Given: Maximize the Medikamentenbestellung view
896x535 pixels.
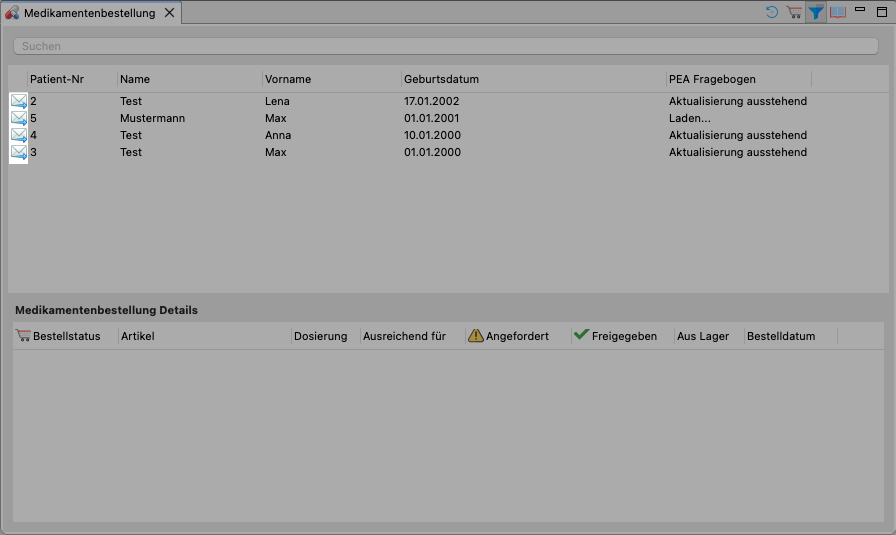Looking at the screenshot, I should (881, 12).
